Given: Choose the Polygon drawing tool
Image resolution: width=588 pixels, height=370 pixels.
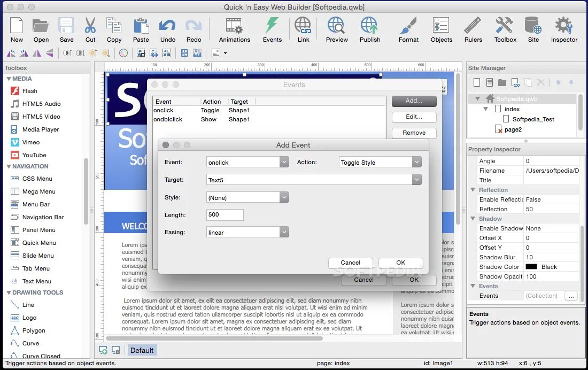Looking at the screenshot, I should (33, 330).
